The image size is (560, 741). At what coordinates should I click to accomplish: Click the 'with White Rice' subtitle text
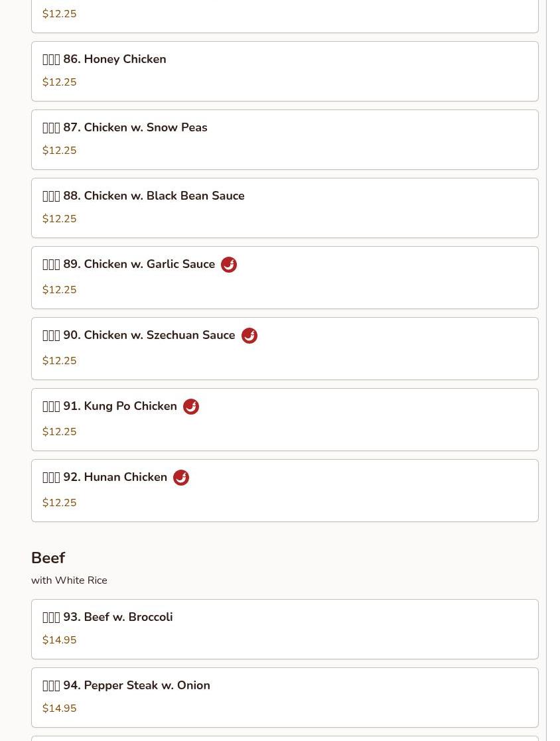(x=69, y=580)
